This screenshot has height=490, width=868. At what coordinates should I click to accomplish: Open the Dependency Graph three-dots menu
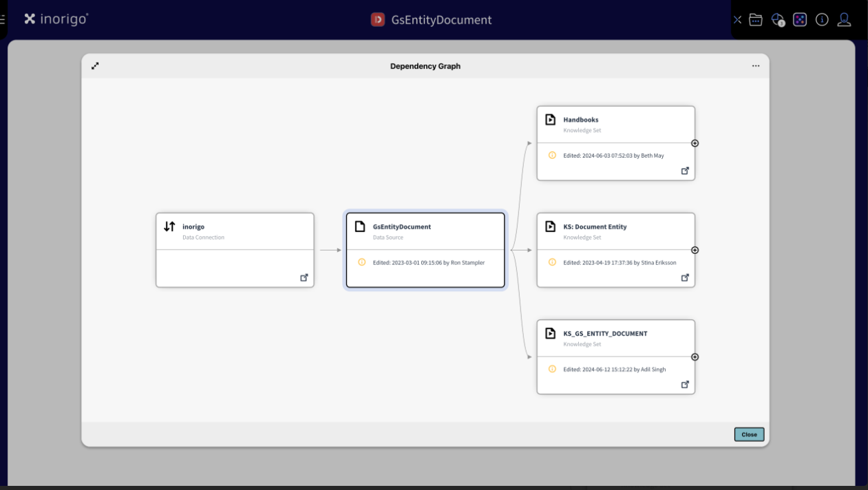click(x=756, y=66)
